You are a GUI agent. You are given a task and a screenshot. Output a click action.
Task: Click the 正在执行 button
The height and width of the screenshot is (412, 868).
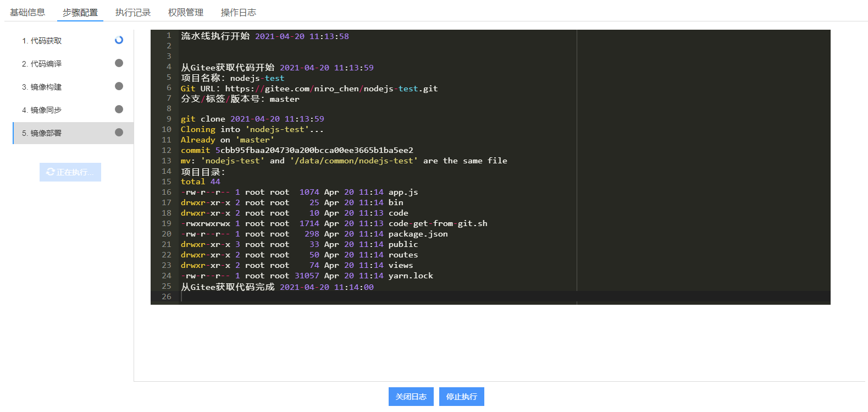tap(70, 172)
